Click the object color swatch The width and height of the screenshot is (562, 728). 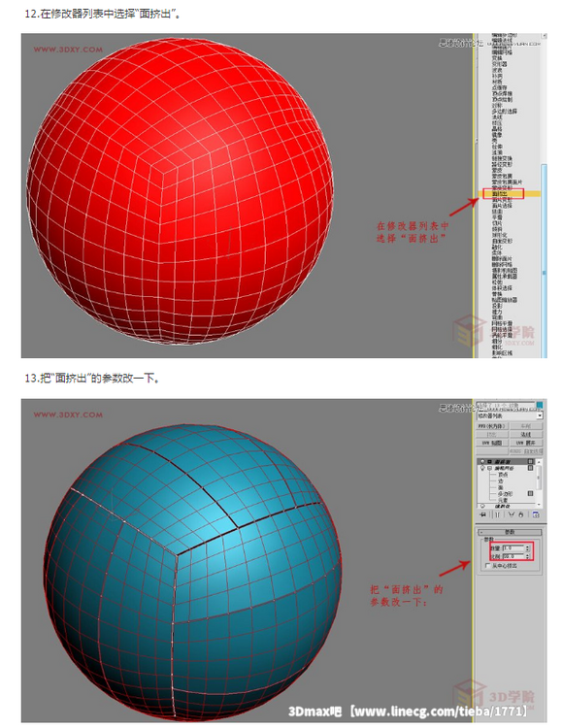coord(540,405)
